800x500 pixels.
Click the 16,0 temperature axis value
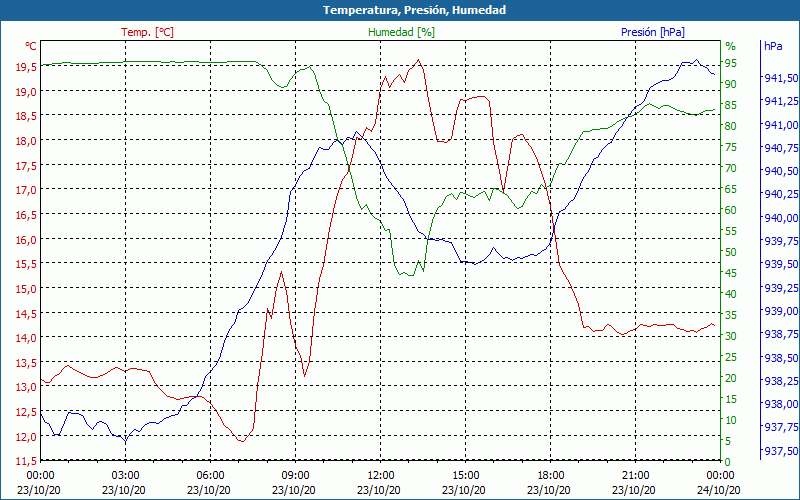pos(26,239)
